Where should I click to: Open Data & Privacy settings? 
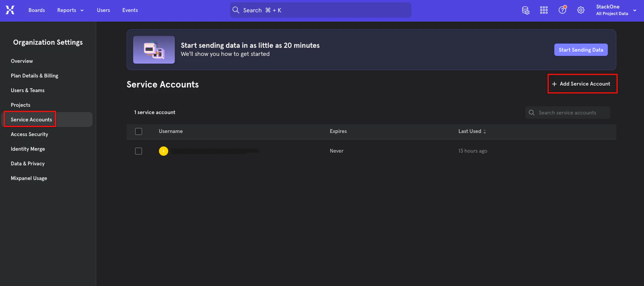tap(28, 163)
